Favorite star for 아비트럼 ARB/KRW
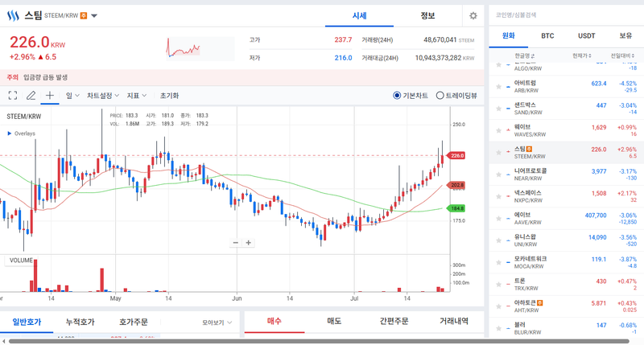 coord(498,87)
